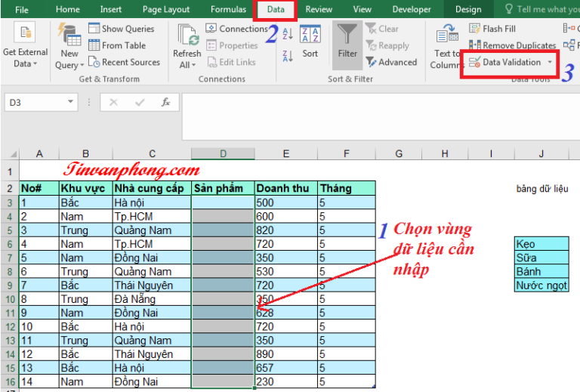This screenshot has height=392, width=580.
Task: Click the Insert Function fx icon
Action: click(165, 102)
